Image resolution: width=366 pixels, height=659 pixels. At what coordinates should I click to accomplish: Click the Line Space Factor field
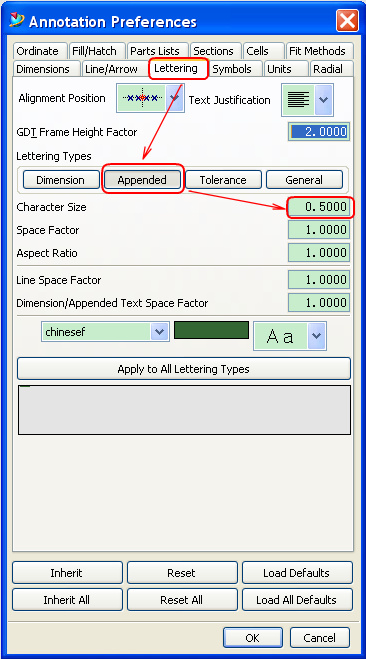pos(319,279)
